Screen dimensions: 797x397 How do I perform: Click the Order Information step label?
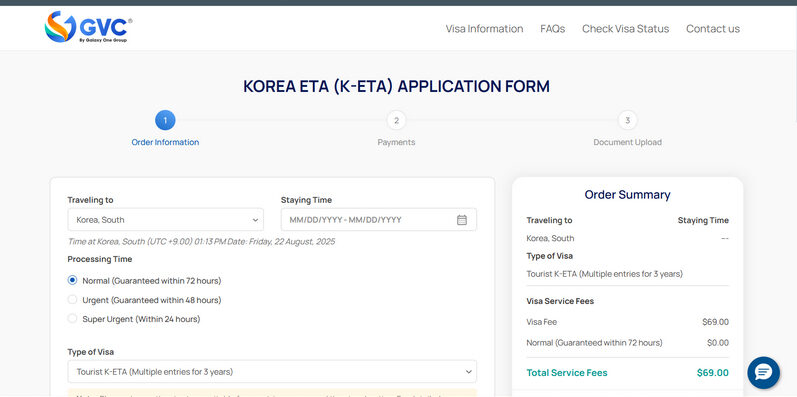[x=165, y=142]
